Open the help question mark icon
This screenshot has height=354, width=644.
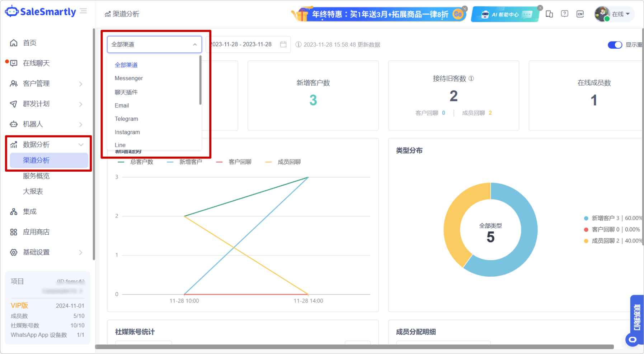coord(564,14)
